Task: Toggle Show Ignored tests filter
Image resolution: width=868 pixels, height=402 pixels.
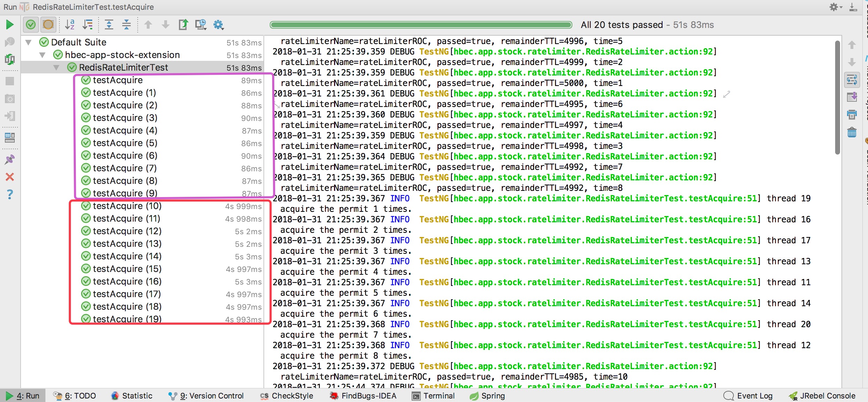Action: [48, 24]
